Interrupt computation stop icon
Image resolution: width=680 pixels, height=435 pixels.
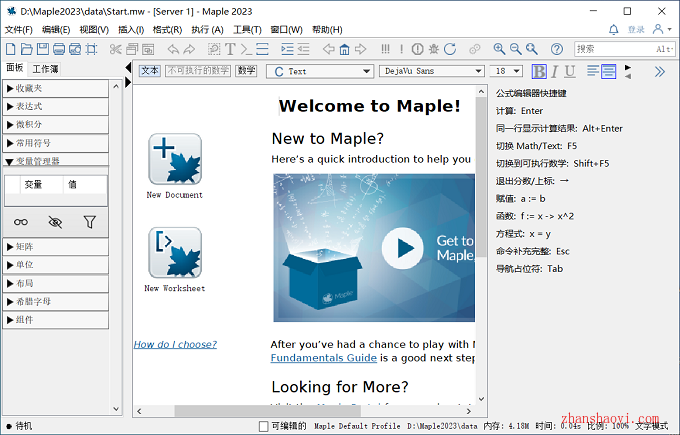pyautogui.click(x=418, y=49)
